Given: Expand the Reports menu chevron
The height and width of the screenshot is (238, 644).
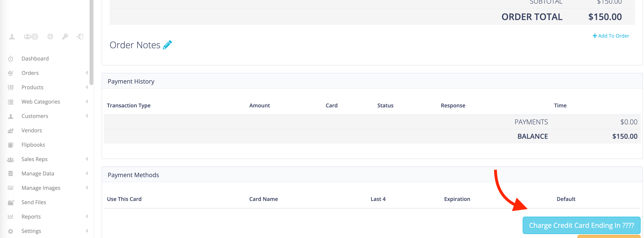Looking at the screenshot, I should tap(87, 216).
